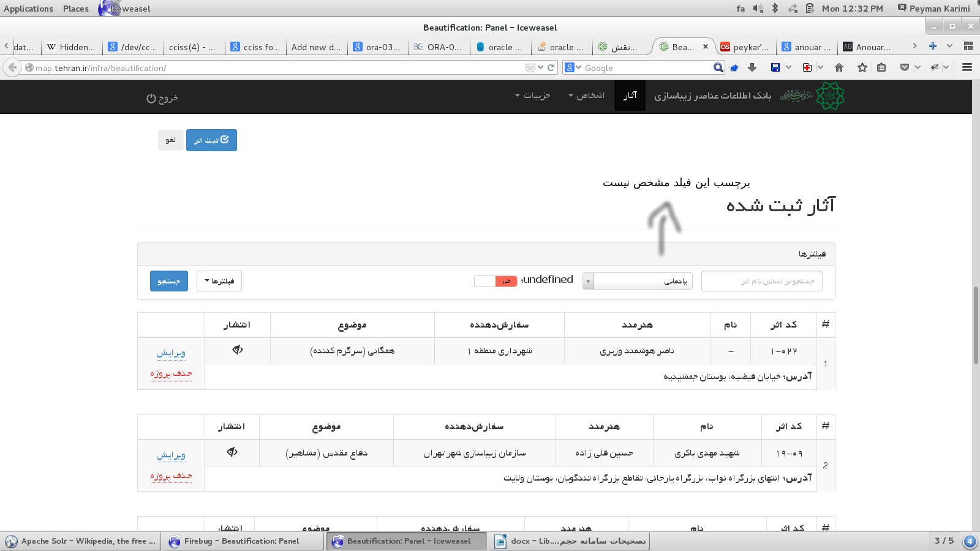
Task: Toggle publish eye for شهید مهدی باکری
Action: (x=232, y=452)
